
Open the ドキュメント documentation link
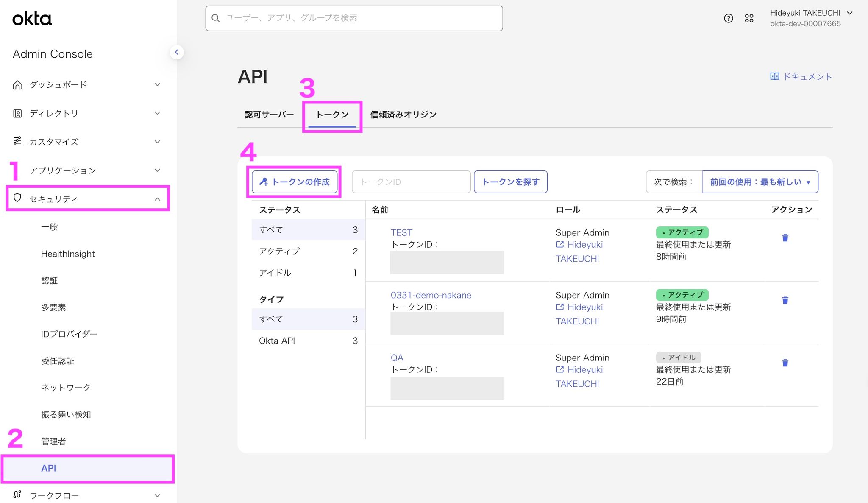click(x=801, y=76)
